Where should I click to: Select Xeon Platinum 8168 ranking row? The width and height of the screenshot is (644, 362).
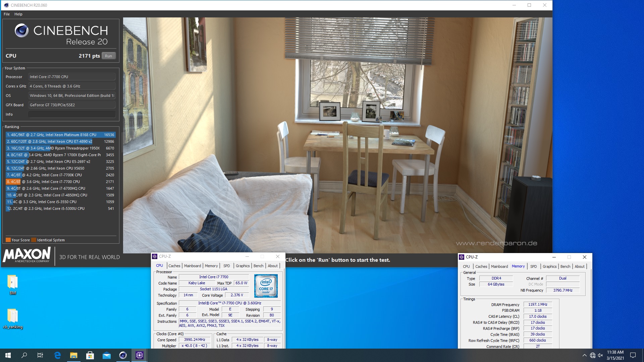(x=60, y=135)
